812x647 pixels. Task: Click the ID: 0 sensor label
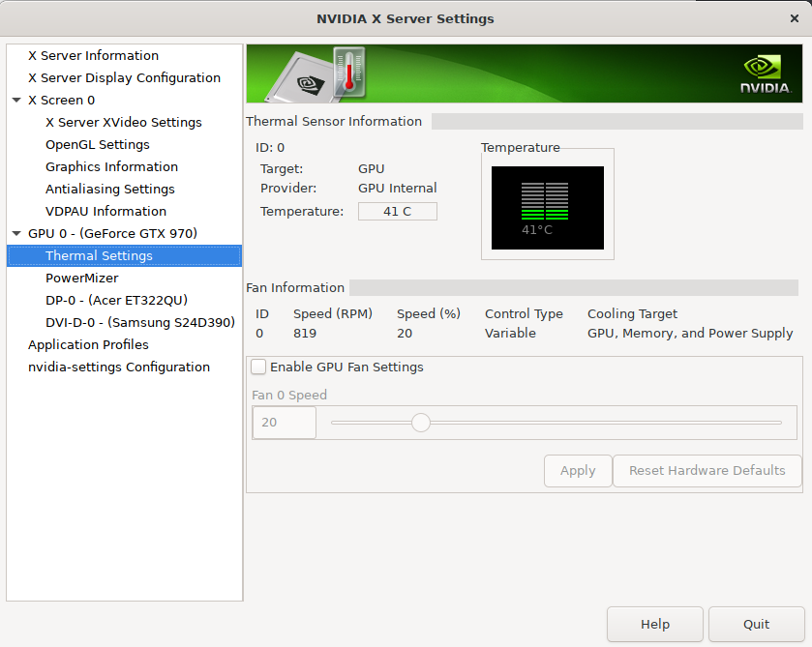(x=270, y=148)
